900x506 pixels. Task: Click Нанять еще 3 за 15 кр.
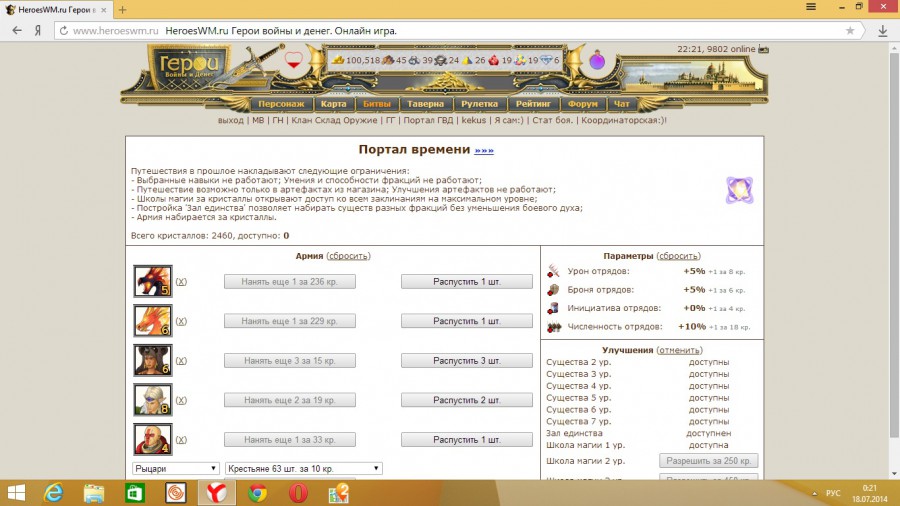click(290, 361)
